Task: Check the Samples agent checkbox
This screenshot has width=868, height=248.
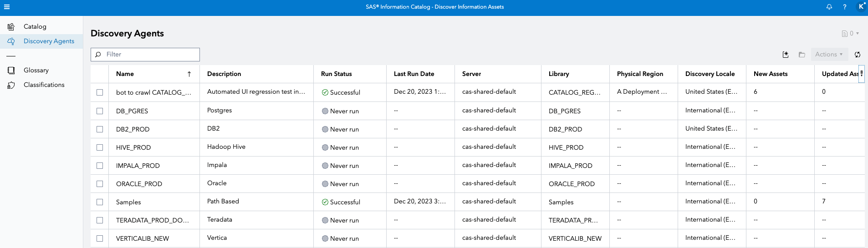Action: click(x=100, y=202)
